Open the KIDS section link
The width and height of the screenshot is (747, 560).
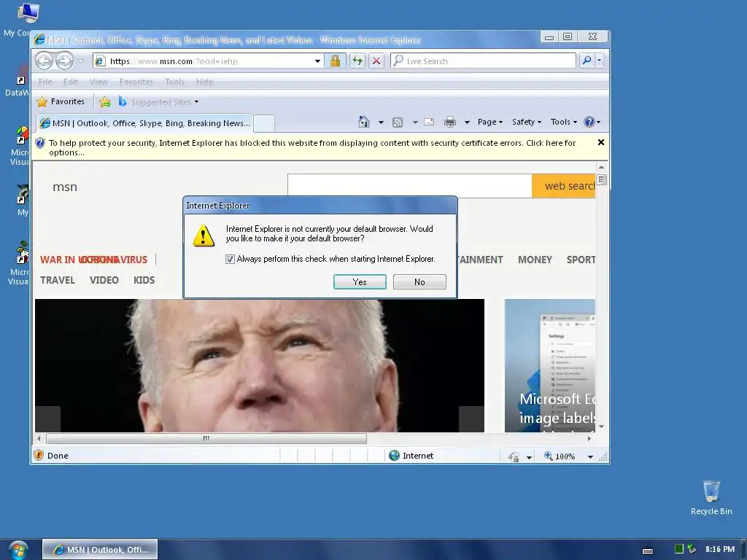(x=144, y=280)
